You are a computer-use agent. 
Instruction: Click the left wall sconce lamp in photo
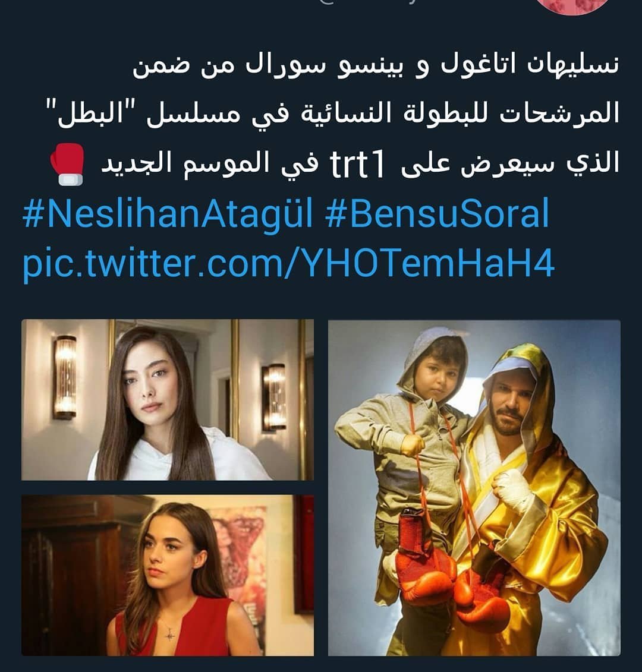coord(65,377)
